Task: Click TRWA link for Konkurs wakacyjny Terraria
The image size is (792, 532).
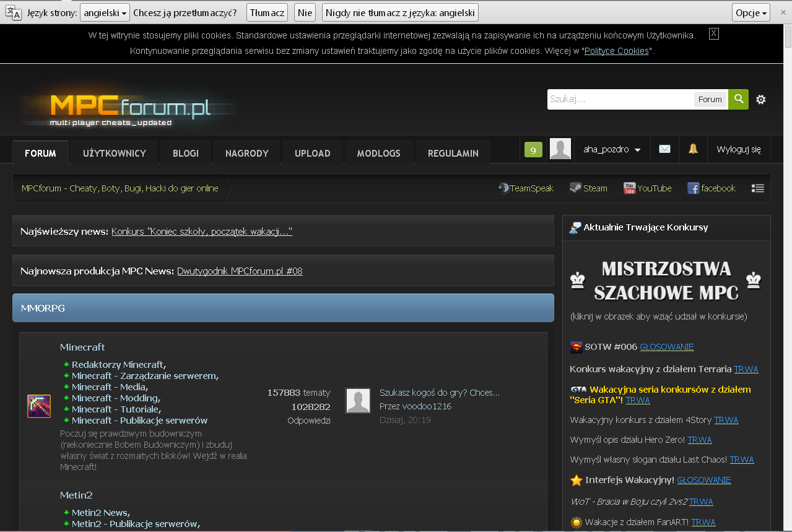Action: [746, 369]
